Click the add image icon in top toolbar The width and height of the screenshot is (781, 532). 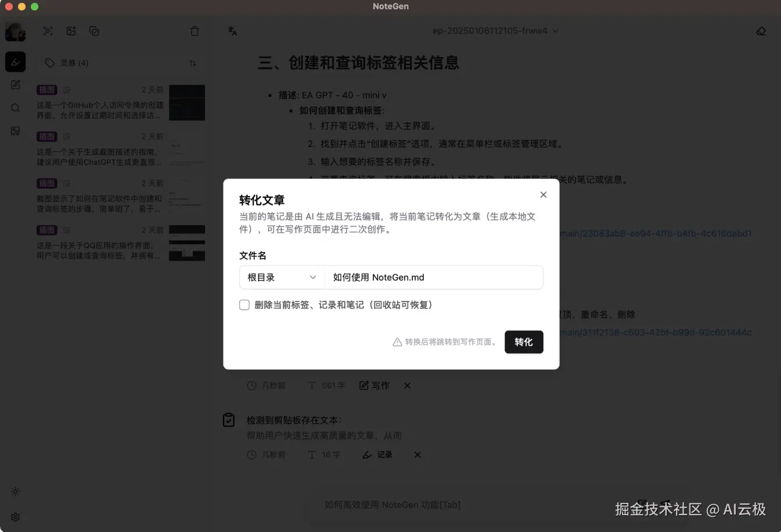tap(71, 31)
